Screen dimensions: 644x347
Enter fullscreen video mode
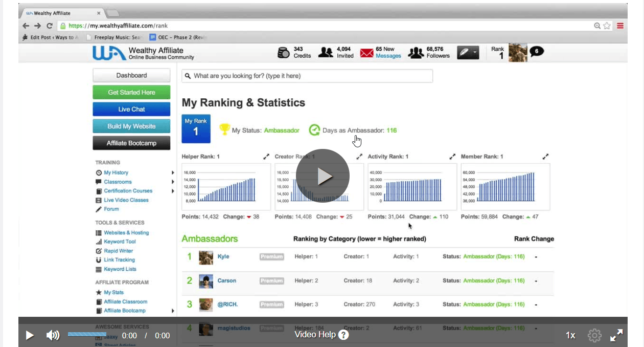pos(616,335)
